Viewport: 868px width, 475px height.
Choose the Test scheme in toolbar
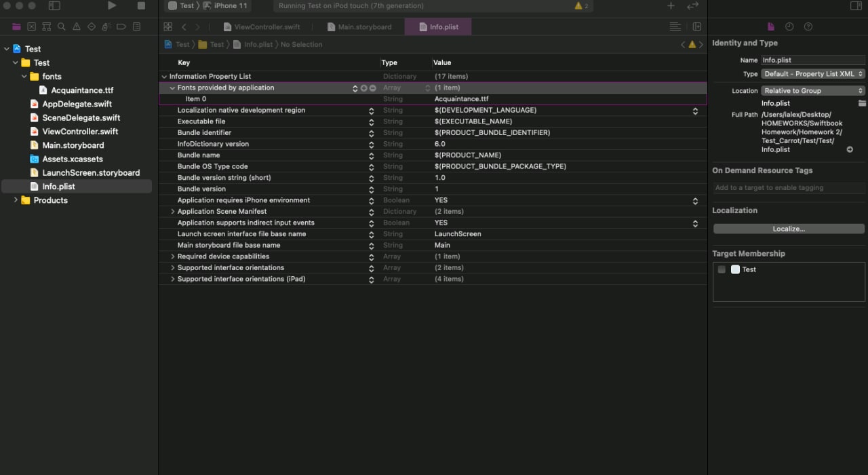(x=182, y=5)
